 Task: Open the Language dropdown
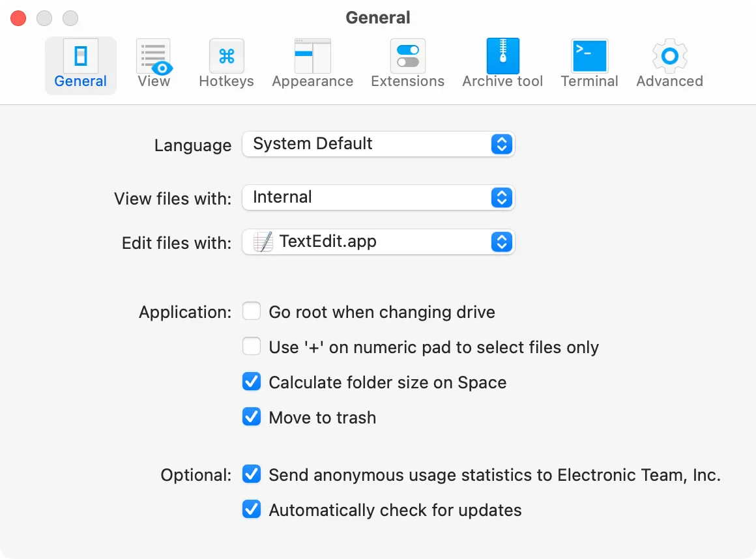(502, 144)
